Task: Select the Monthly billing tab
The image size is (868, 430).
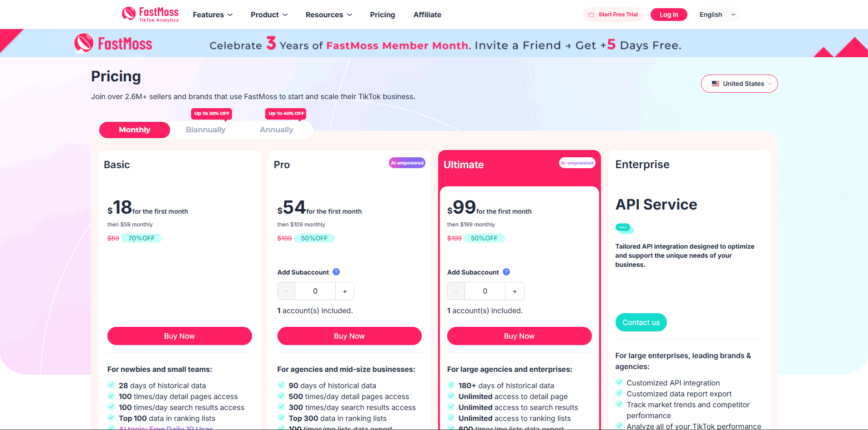Action: tap(135, 130)
